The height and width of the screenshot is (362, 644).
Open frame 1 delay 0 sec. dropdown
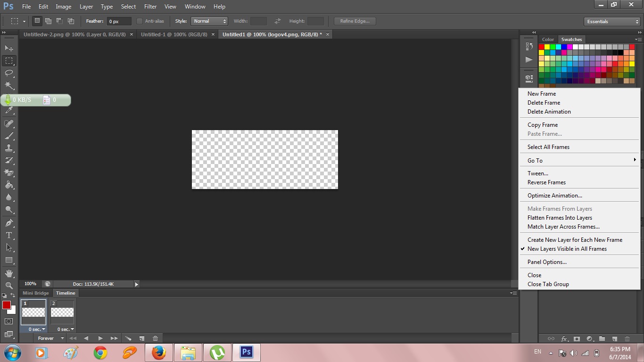pyautogui.click(x=37, y=329)
